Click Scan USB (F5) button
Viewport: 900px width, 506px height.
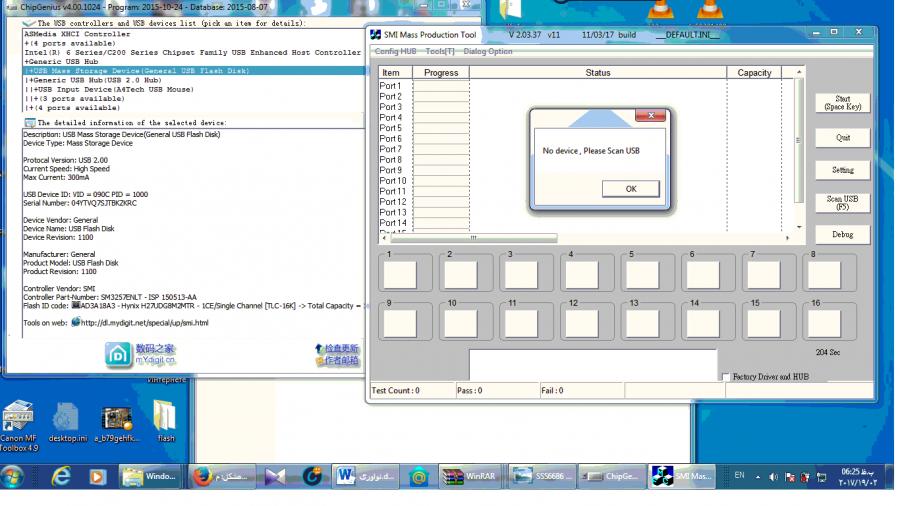tap(842, 203)
